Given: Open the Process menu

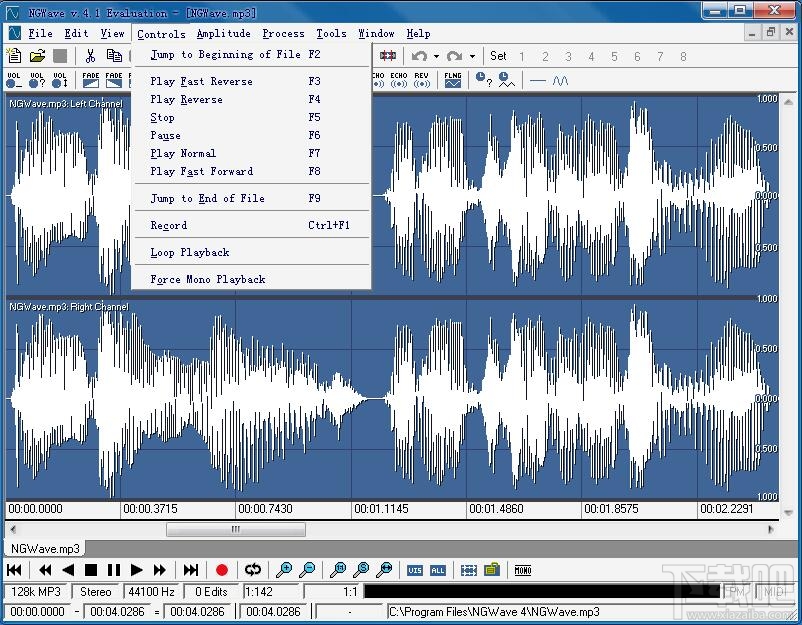Looking at the screenshot, I should coord(283,33).
